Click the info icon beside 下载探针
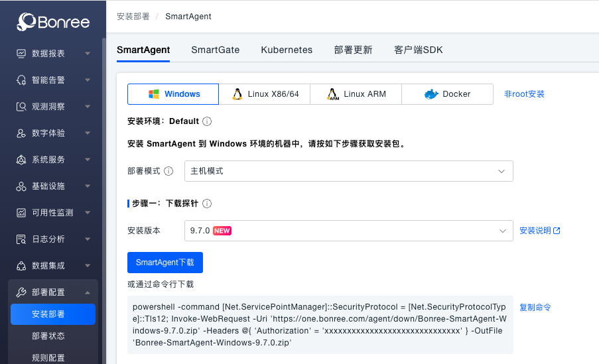This screenshot has width=599, height=364. click(x=207, y=204)
